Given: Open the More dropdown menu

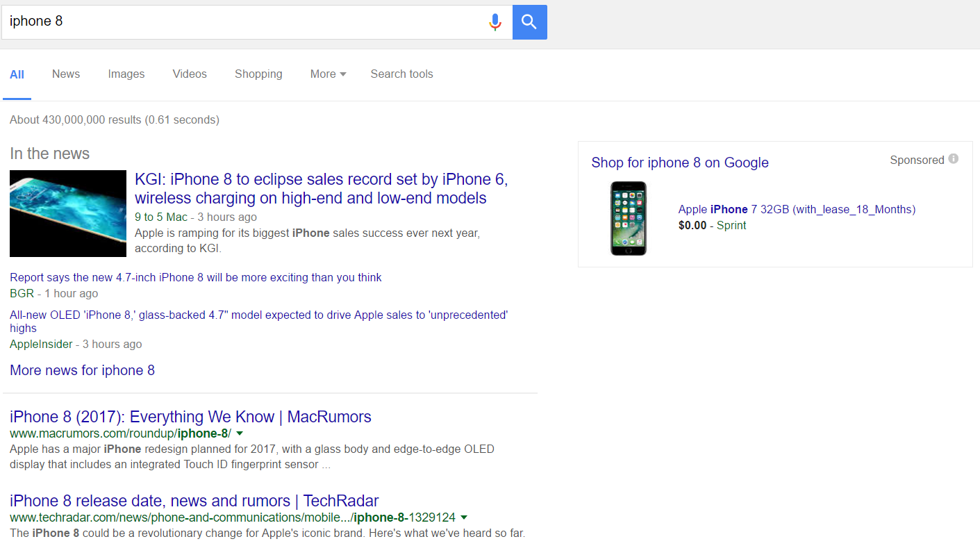Looking at the screenshot, I should click(x=328, y=74).
